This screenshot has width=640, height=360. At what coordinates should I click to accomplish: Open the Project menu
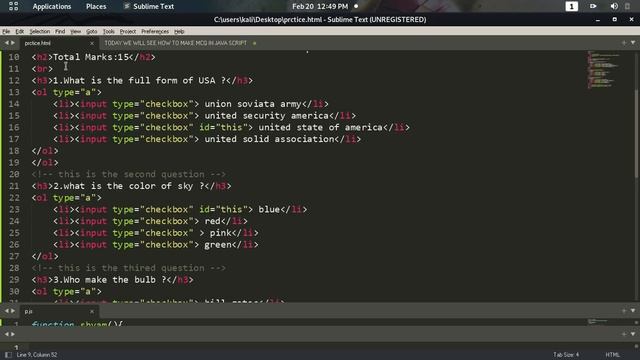(x=128, y=31)
